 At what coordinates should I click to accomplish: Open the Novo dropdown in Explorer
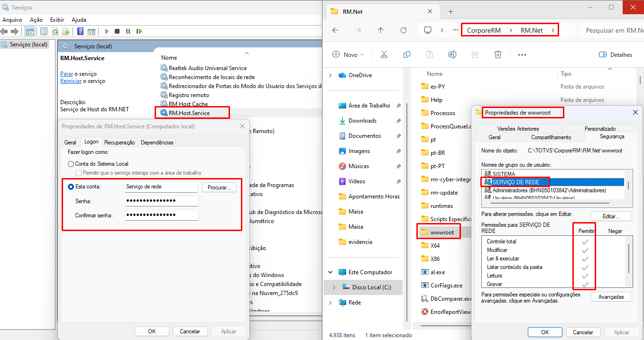pos(348,54)
